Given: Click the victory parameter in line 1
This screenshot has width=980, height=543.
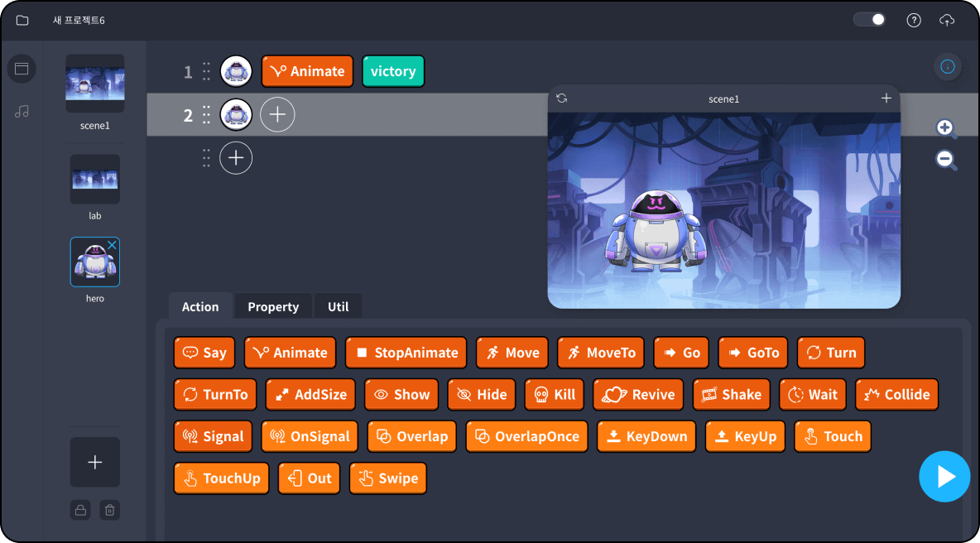Looking at the screenshot, I should [393, 71].
